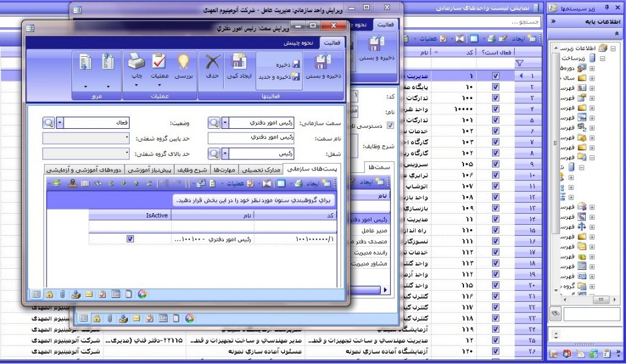Screen dimensions: 626x364
Task: Click the عملیات checkmark clipboard icon in ribbon
Action: (x=159, y=62)
